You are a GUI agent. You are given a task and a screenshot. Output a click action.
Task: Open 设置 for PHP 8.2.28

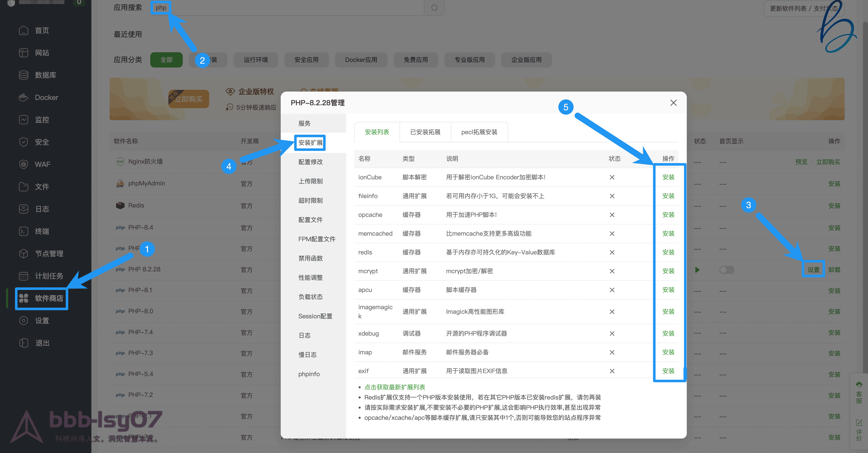point(813,269)
